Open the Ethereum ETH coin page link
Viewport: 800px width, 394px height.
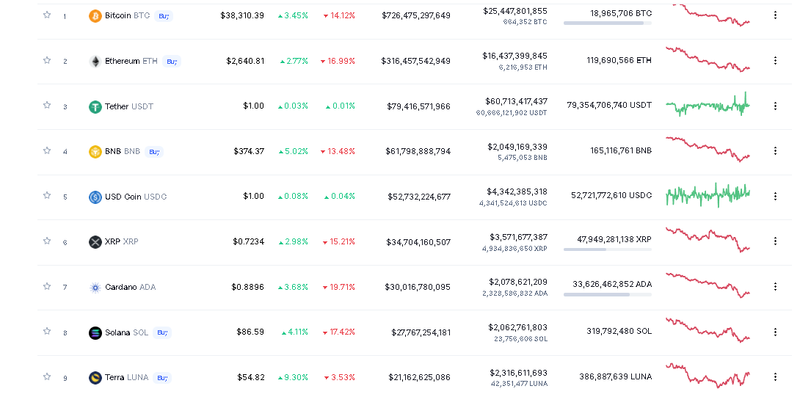coord(131,61)
